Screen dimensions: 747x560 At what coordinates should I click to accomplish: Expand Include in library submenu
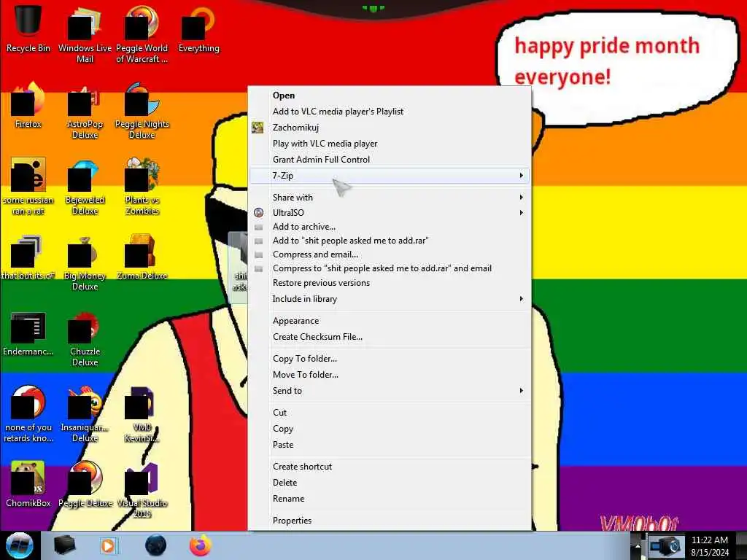coord(390,299)
